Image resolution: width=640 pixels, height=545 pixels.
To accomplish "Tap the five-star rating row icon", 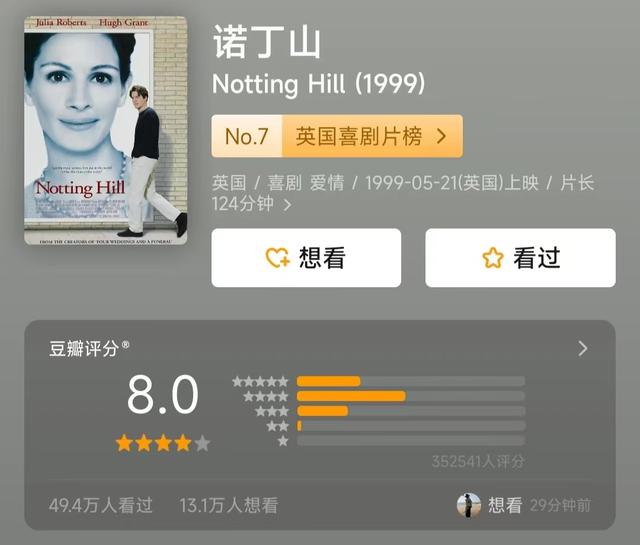I will tap(260, 382).
